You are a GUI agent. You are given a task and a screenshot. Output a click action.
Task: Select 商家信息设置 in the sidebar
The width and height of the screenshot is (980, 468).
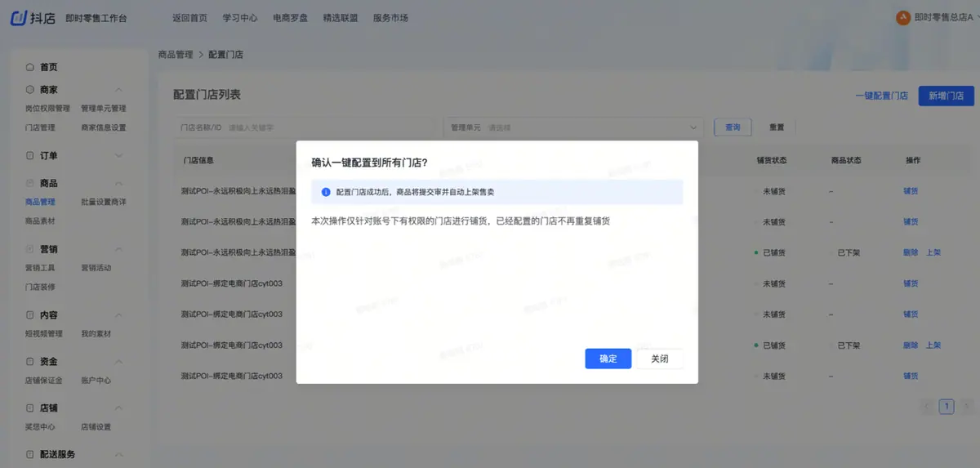pyautogui.click(x=104, y=127)
